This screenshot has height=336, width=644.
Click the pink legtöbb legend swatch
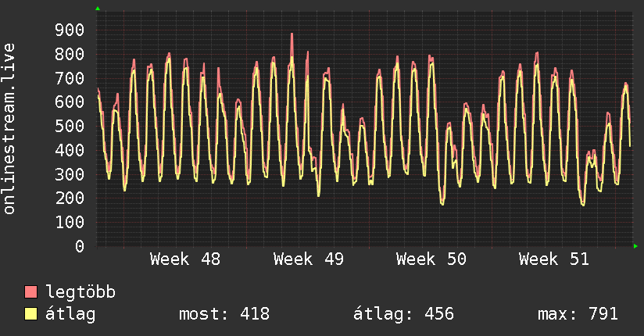click(30, 291)
